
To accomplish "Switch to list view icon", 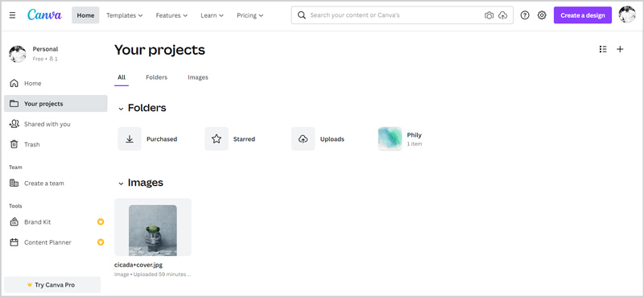I will click(603, 49).
